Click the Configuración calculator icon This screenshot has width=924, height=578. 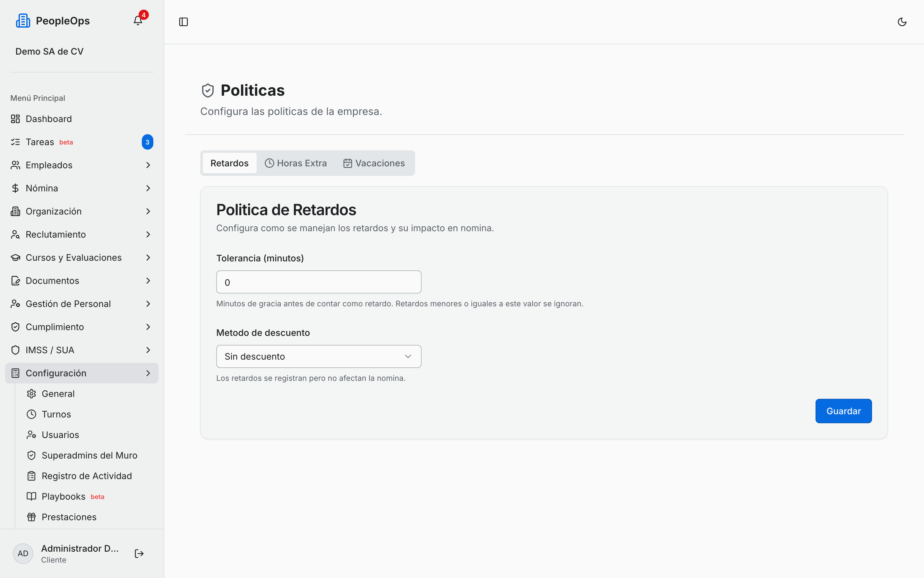[x=15, y=373]
